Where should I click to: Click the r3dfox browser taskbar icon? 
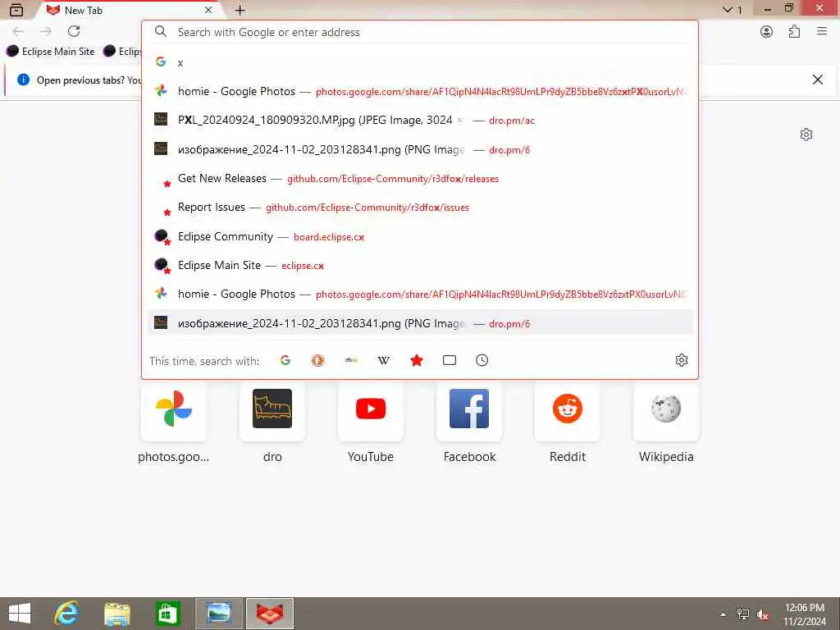click(x=269, y=614)
